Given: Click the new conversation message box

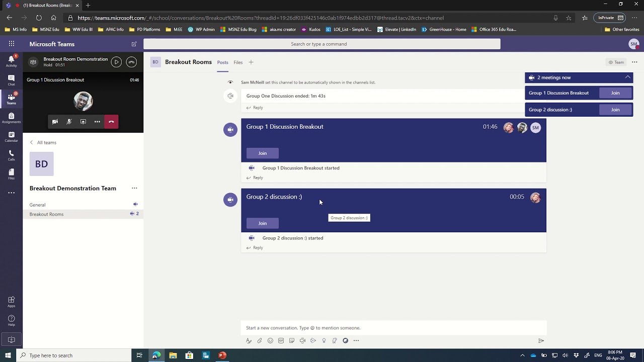Looking at the screenshot, I should tap(393, 328).
